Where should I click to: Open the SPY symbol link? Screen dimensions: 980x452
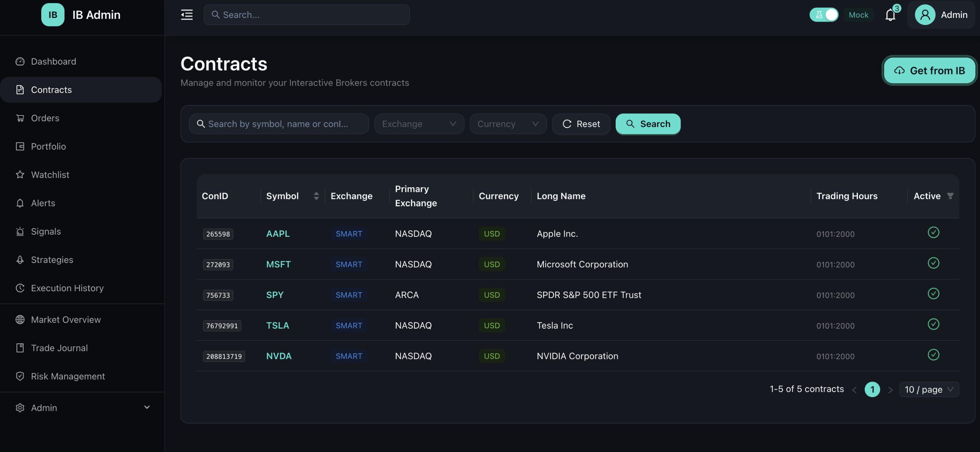pyautogui.click(x=275, y=295)
